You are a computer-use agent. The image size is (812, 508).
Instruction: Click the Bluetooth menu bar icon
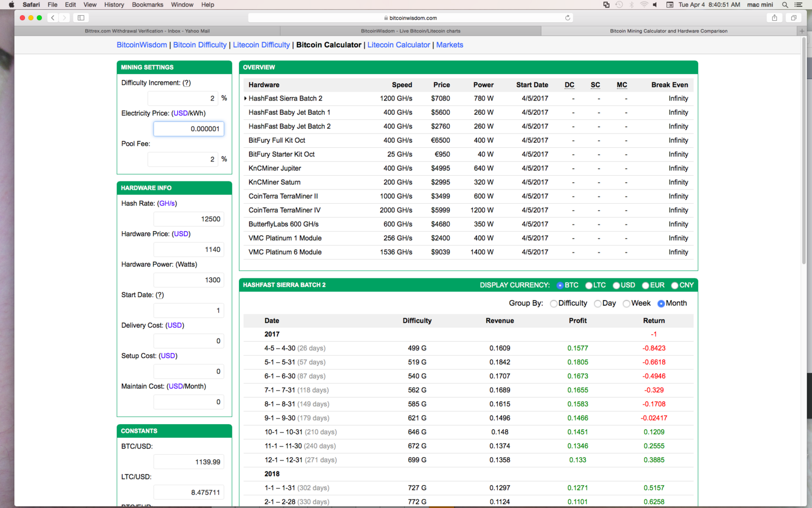632,5
